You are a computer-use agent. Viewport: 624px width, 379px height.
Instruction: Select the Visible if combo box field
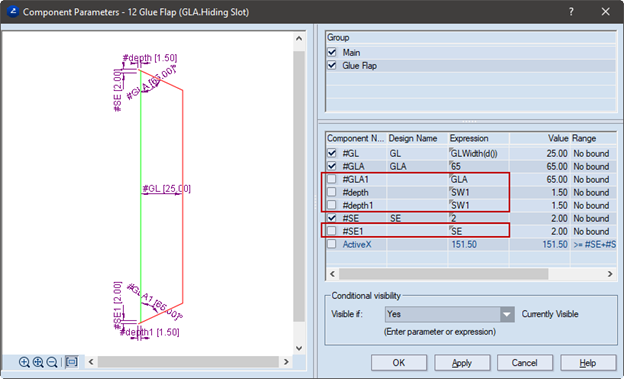pos(449,314)
